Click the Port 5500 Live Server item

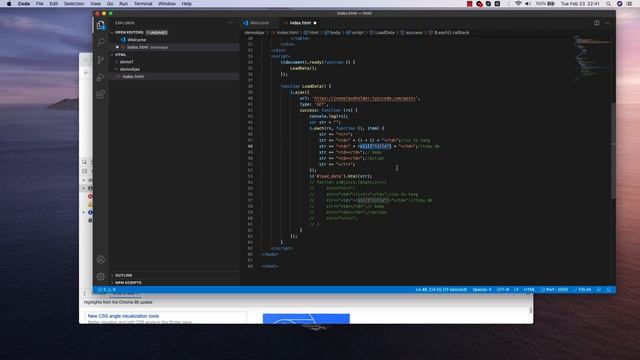554,290
